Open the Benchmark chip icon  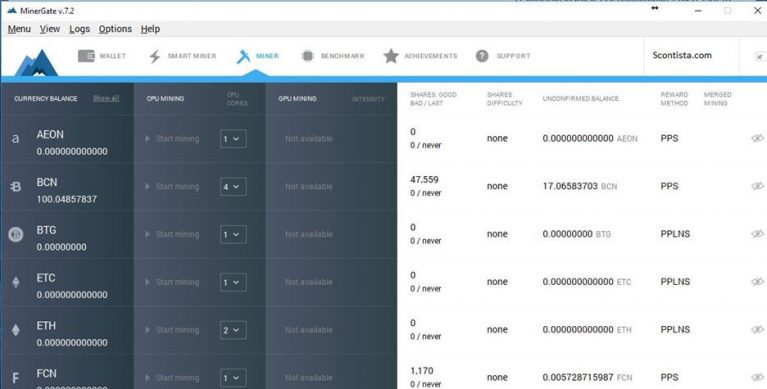(x=307, y=56)
